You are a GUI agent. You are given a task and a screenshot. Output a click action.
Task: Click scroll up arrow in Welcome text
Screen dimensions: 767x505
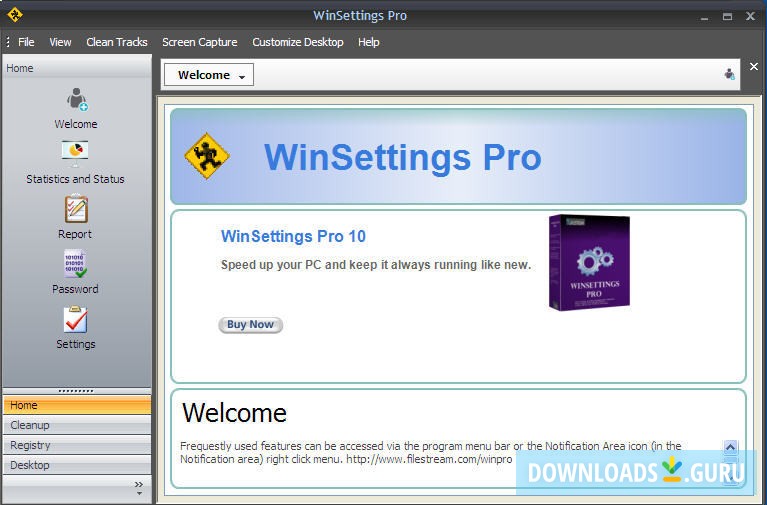coord(730,447)
